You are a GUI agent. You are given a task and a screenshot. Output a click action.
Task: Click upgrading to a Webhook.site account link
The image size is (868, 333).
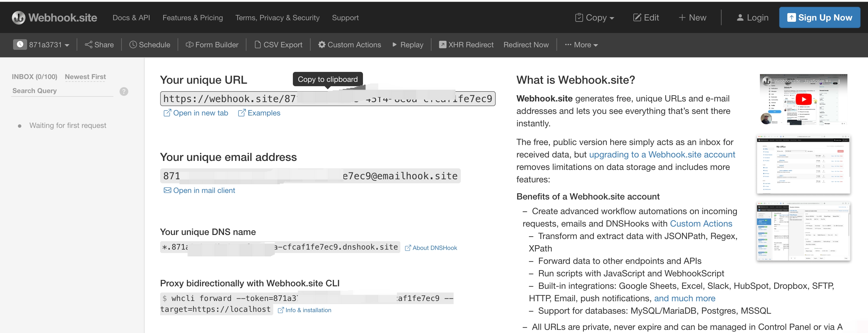(x=662, y=155)
